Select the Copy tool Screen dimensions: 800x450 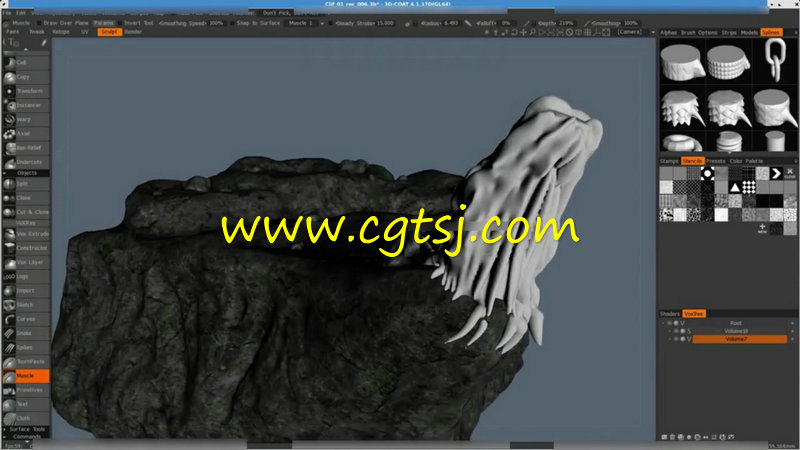26,77
